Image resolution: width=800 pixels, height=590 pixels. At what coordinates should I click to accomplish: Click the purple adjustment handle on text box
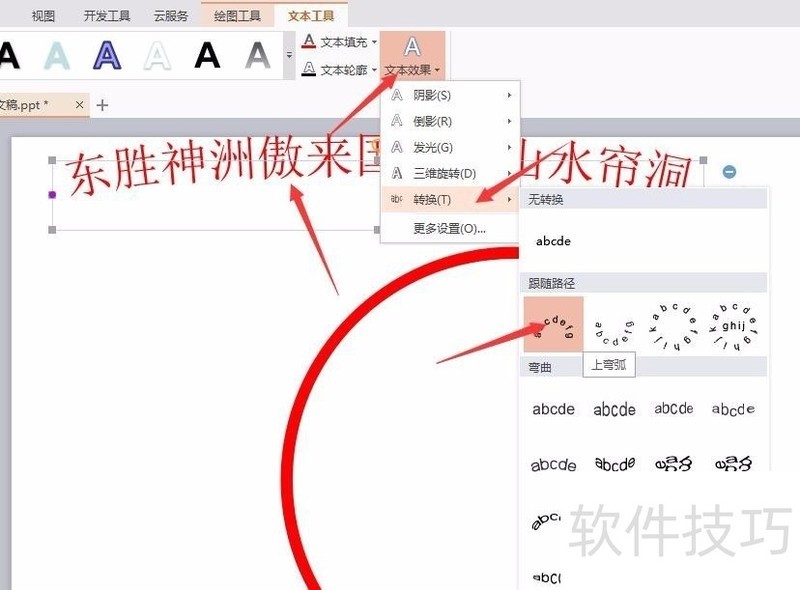pyautogui.click(x=52, y=194)
